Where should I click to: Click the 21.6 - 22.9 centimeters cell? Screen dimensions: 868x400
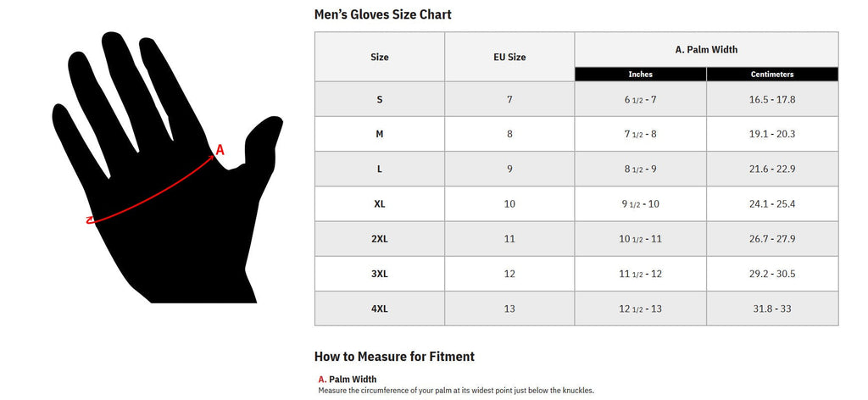click(772, 169)
